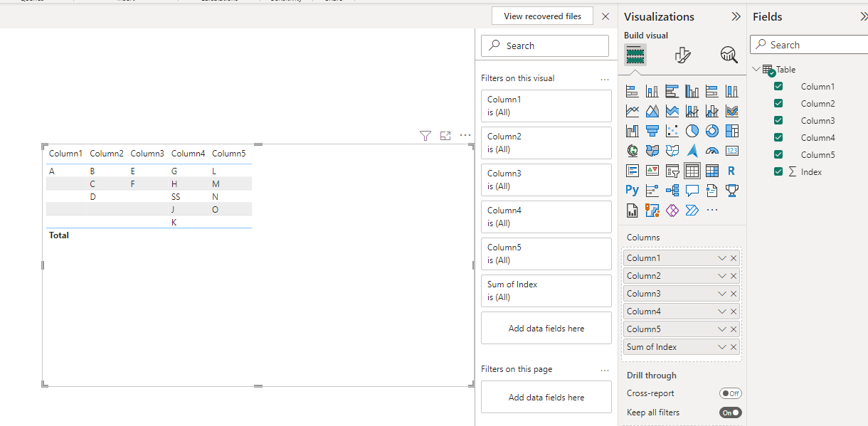Choose the trophy metrics visual
This screenshot has height=426, width=868.
pos(732,191)
